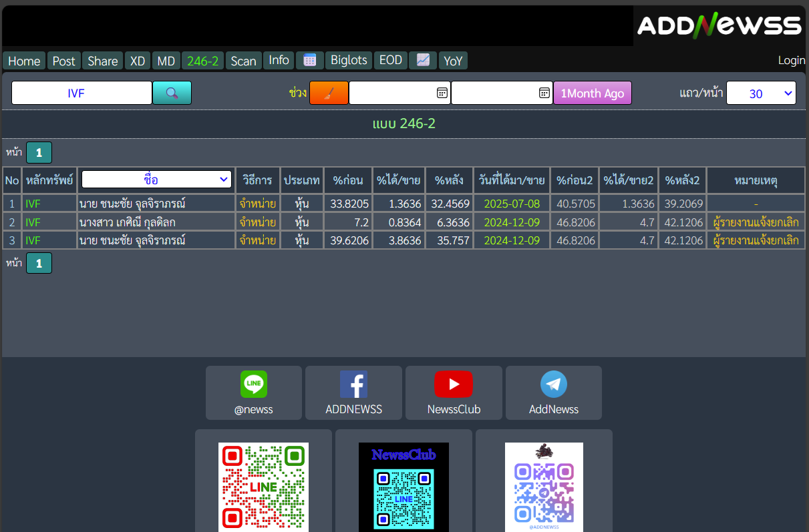Click the value 35.757 cell

coord(449,240)
